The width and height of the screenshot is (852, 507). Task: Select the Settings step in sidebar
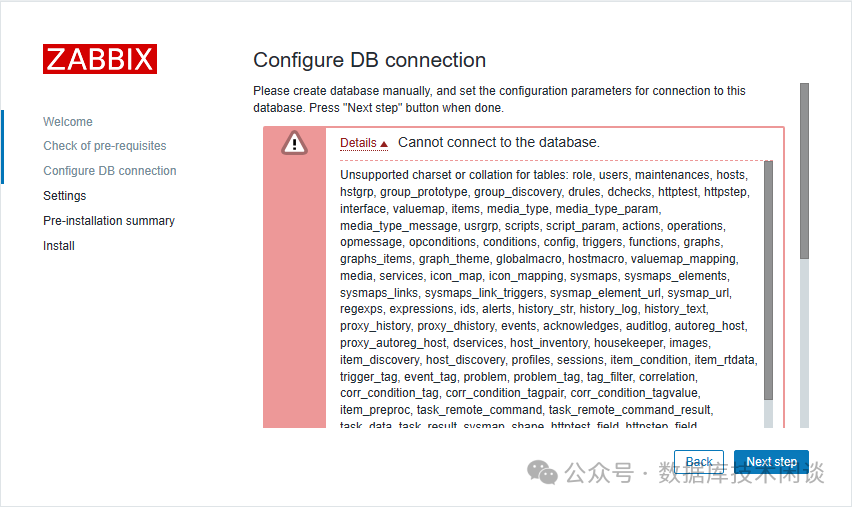(65, 196)
